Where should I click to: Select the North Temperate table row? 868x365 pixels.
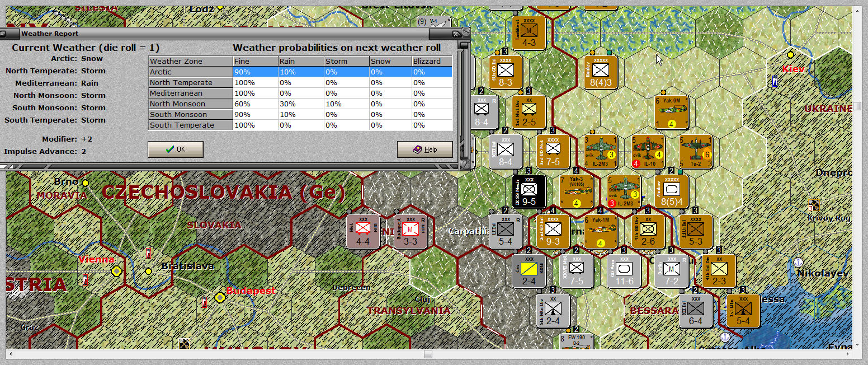tap(300, 82)
